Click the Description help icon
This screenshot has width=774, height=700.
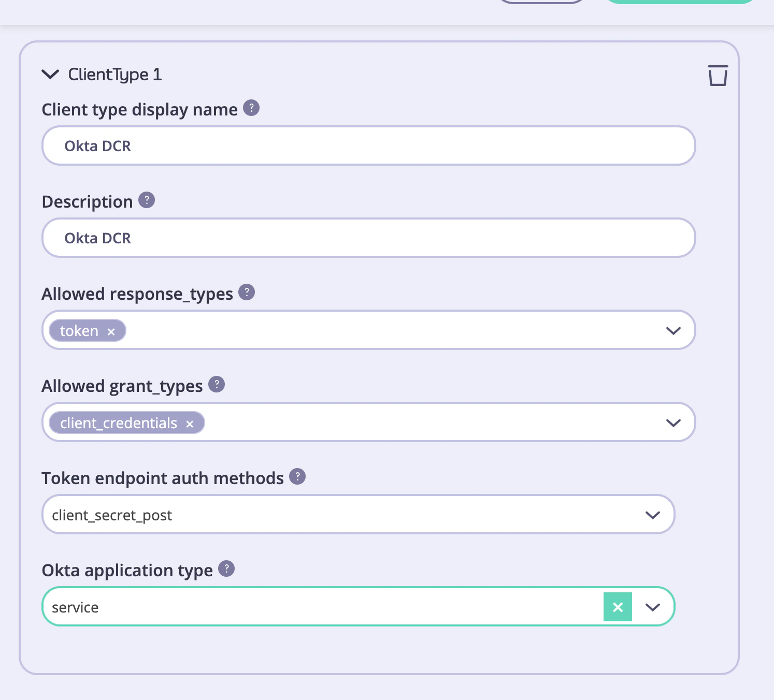[147, 200]
